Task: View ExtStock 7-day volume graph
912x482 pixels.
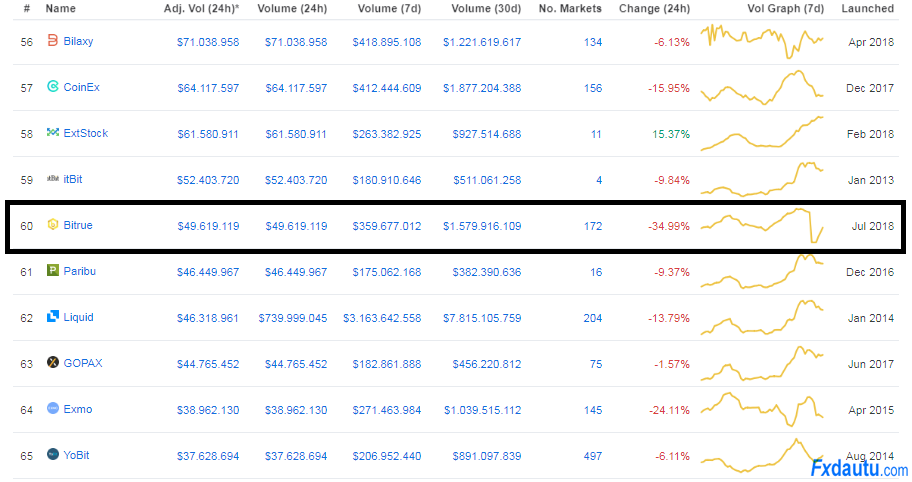Action: click(x=762, y=133)
